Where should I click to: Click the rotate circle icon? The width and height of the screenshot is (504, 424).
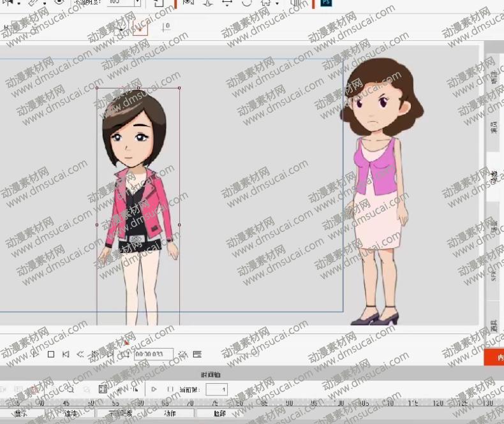click(x=247, y=3)
